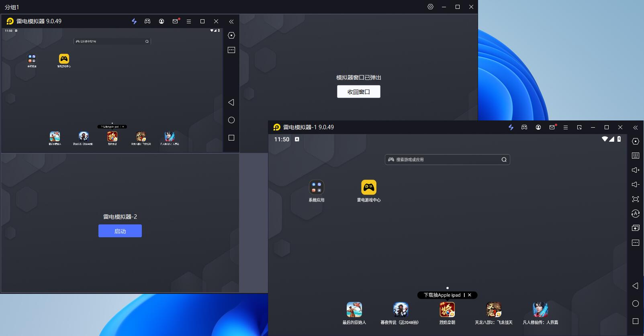
Task: Launch 凡人修仙传：人界篇 in 雷电模拟器-1
Action: (x=540, y=314)
